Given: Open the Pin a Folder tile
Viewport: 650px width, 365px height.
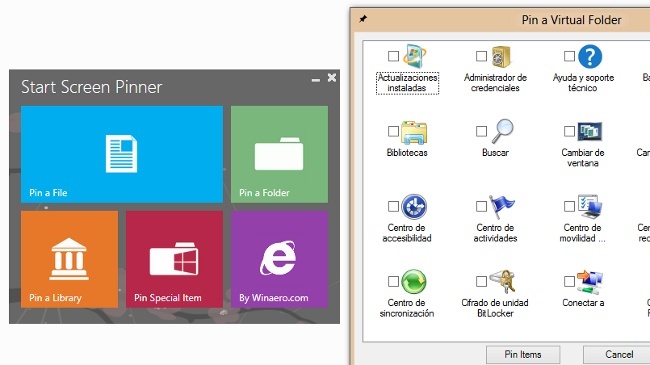Looking at the screenshot, I should [x=279, y=154].
